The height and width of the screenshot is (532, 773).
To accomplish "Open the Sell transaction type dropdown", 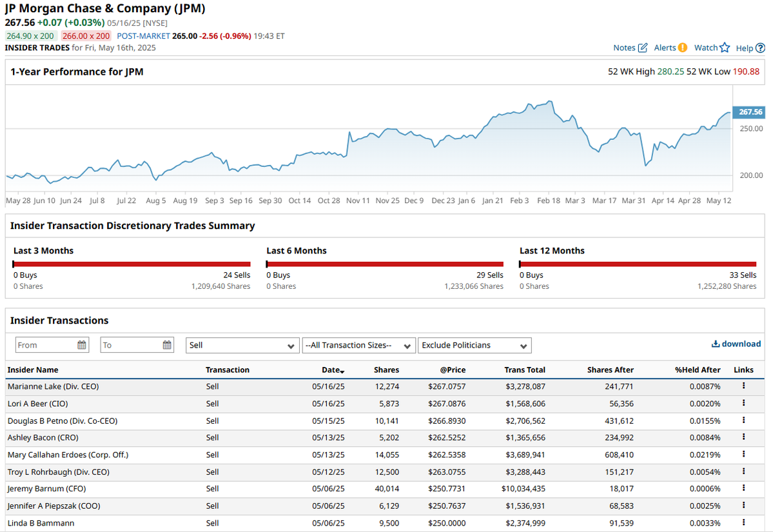I will click(242, 345).
